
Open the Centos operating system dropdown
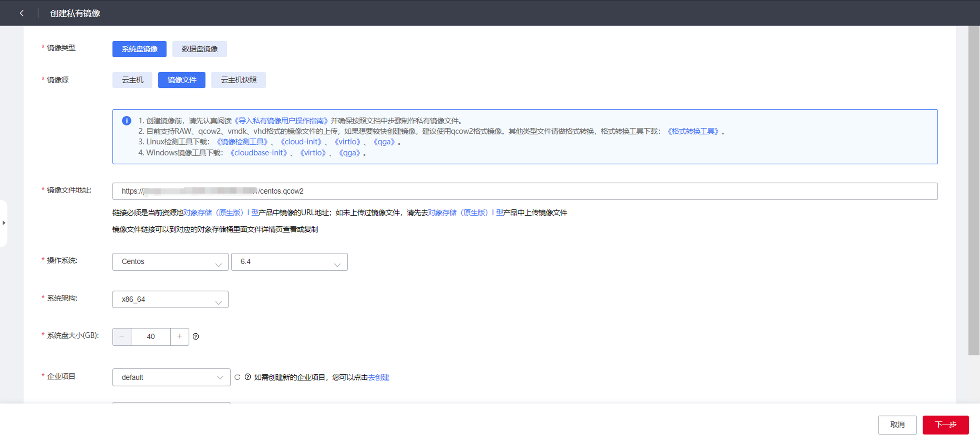tap(170, 262)
